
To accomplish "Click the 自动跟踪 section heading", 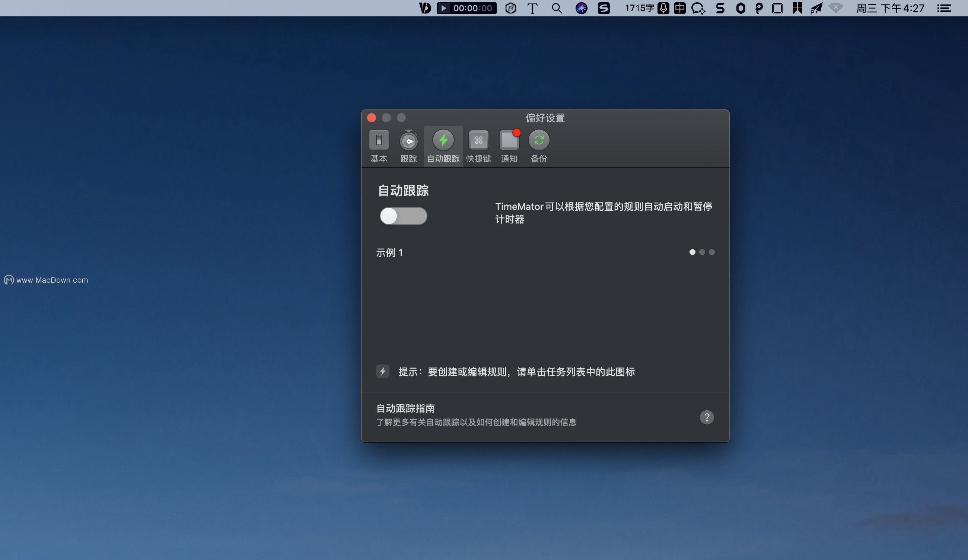I will pos(403,191).
